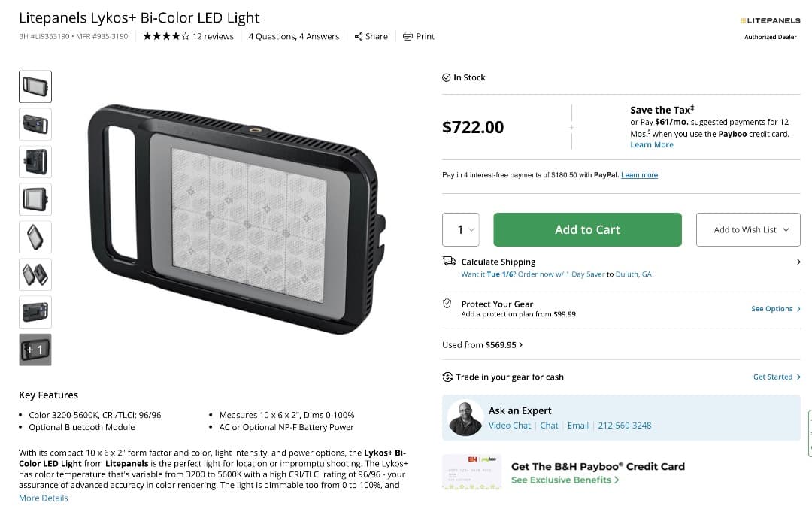Click More Details in the product description
This screenshot has width=812, height=530.
tap(43, 498)
